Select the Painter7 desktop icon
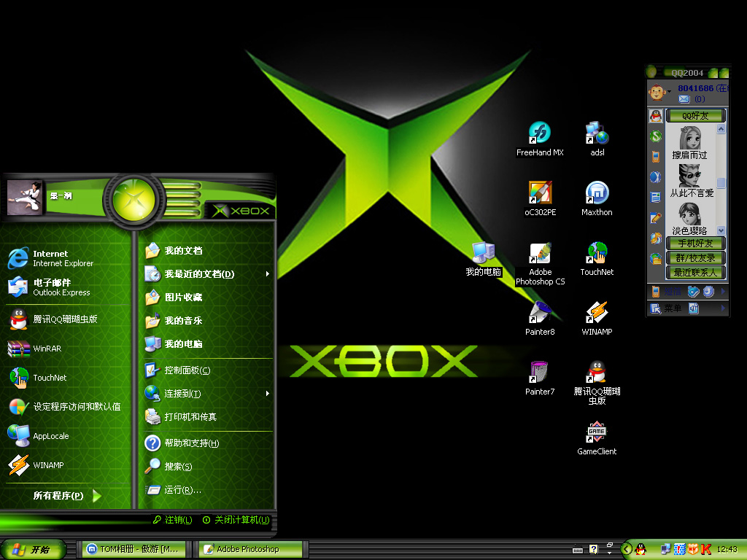The height and width of the screenshot is (560, 747). pos(540,378)
